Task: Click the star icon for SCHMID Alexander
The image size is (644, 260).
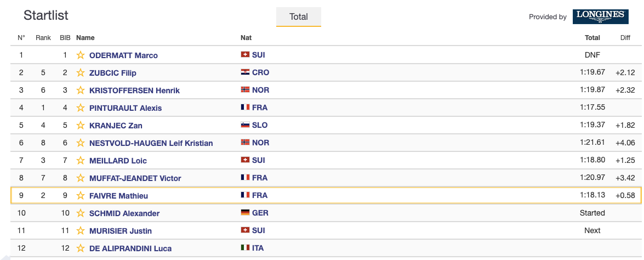Action: point(81,213)
